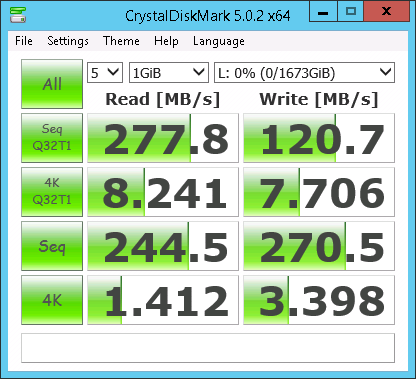This screenshot has width=416, height=379.
Task: Open the Help menu
Action: pyautogui.click(x=166, y=41)
